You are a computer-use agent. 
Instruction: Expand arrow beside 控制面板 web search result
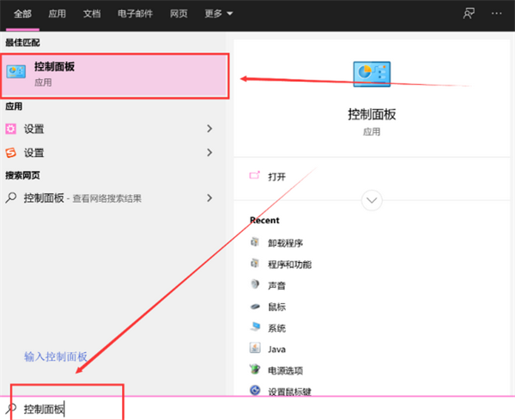click(209, 198)
